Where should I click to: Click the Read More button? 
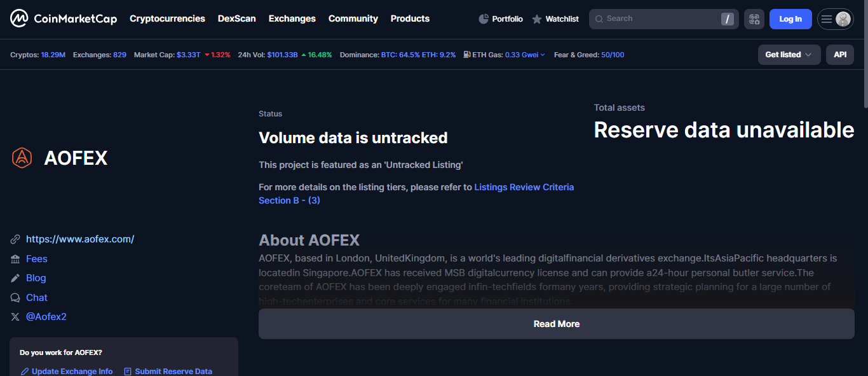[x=557, y=324]
